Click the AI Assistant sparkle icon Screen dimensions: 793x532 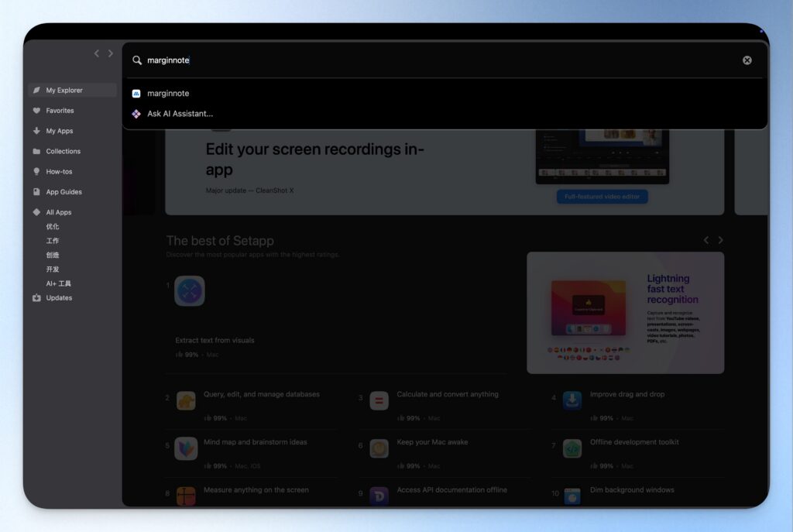[x=136, y=114]
